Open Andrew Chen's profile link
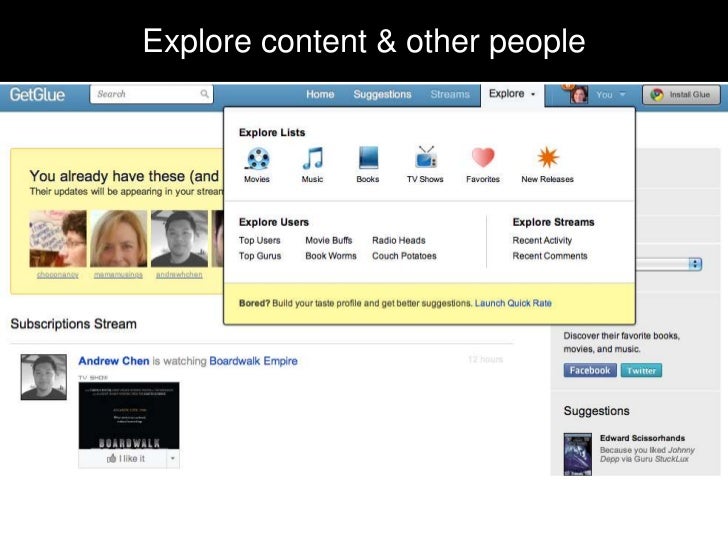Viewport: 728px width, 546px height. (114, 361)
